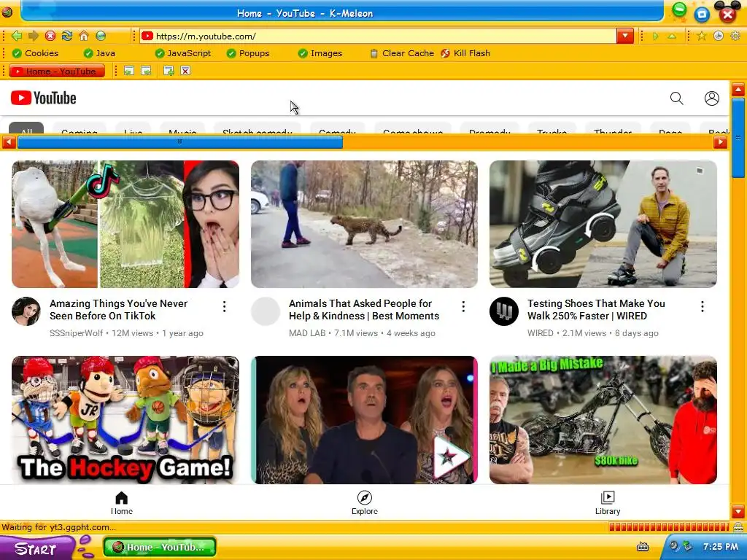Image resolution: width=747 pixels, height=560 pixels.
Task: Open the SSSniperWolf channel avatar
Action: coord(26,311)
